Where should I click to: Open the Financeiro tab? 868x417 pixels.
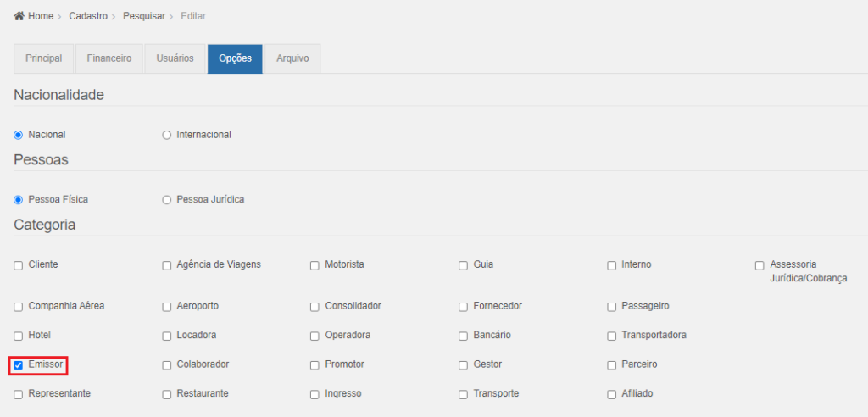[108, 58]
